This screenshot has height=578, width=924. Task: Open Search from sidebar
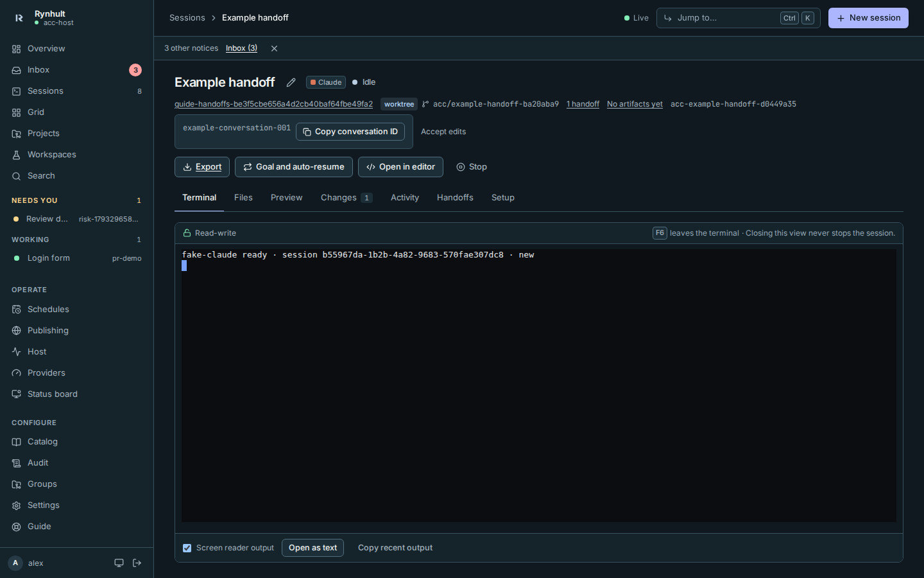pyautogui.click(x=76, y=176)
